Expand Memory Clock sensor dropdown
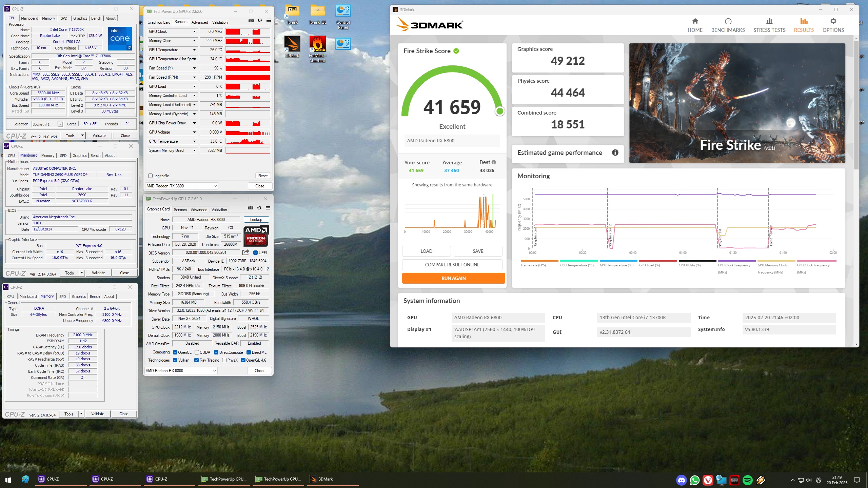Screen dimensions: 868x488 point(194,41)
